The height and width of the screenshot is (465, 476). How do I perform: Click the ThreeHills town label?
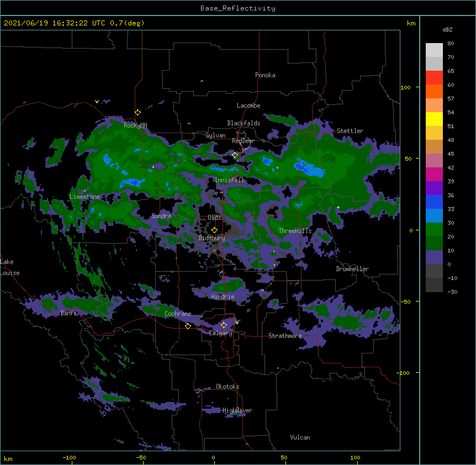(x=295, y=231)
